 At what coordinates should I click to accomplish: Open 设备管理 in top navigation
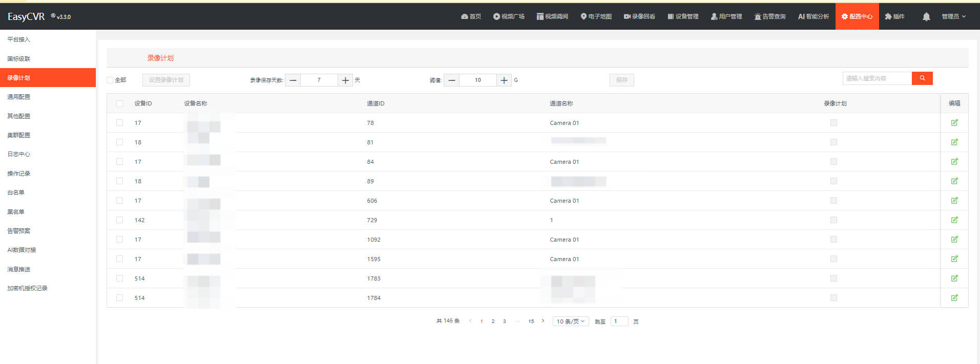[683, 17]
